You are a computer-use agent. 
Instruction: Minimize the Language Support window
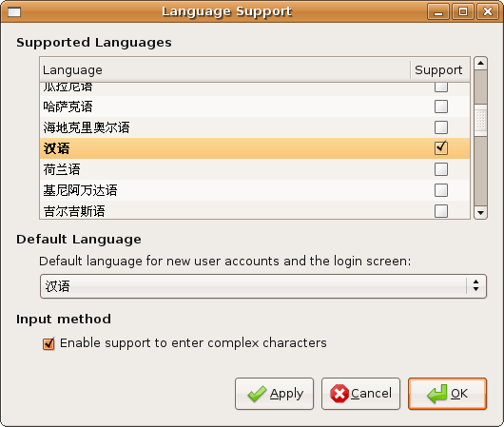pyautogui.click(x=438, y=12)
